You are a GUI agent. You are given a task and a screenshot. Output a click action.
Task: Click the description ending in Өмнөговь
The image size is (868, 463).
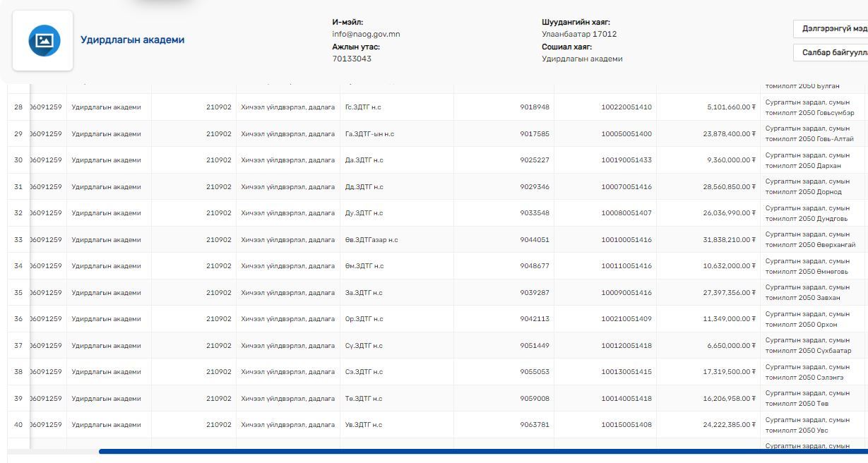point(808,266)
